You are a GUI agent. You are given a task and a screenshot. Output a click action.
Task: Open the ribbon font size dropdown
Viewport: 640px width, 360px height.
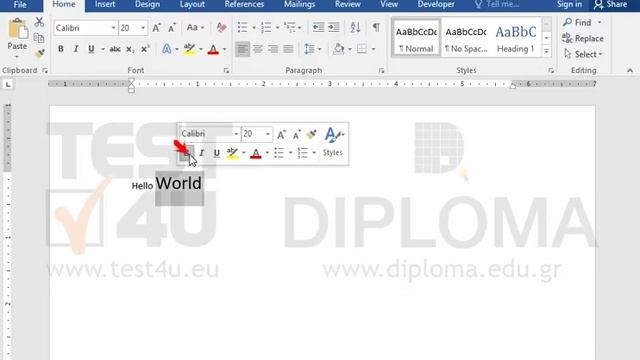143,28
